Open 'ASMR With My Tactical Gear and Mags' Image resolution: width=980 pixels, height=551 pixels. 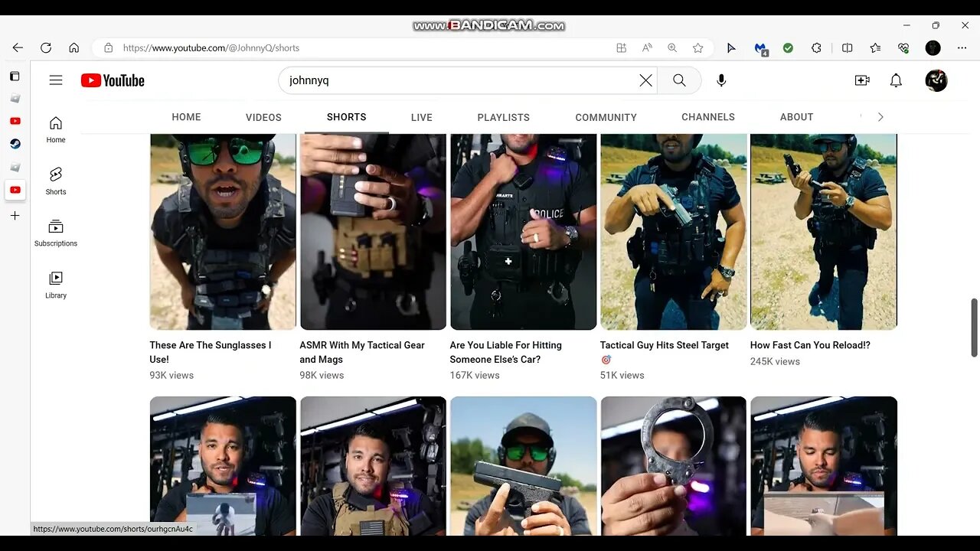pos(361,352)
